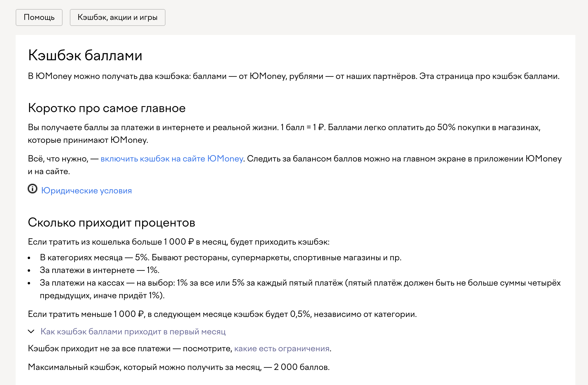Follow the включить кэшбэк на сайте ЮMoney link
588x385 pixels.
pos(172,159)
